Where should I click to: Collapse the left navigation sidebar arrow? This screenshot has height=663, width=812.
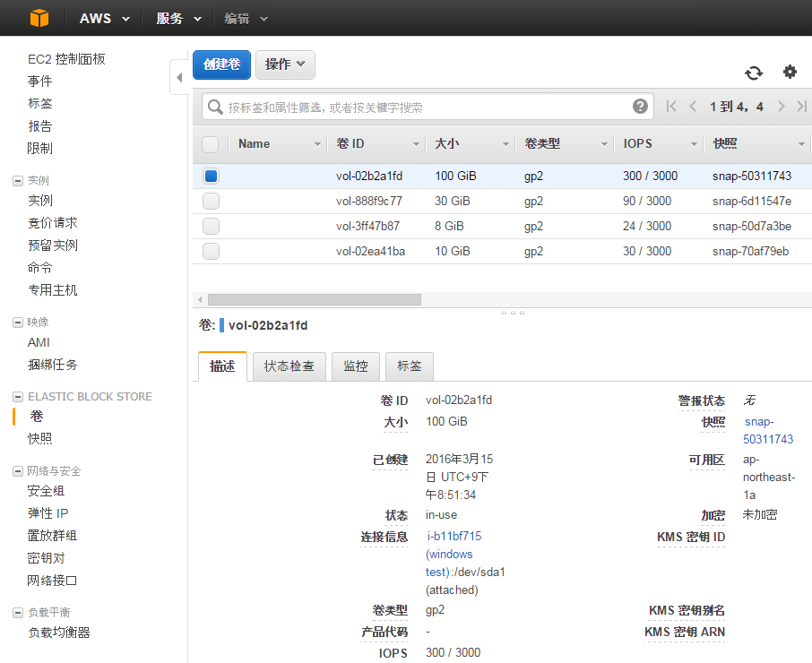179,78
